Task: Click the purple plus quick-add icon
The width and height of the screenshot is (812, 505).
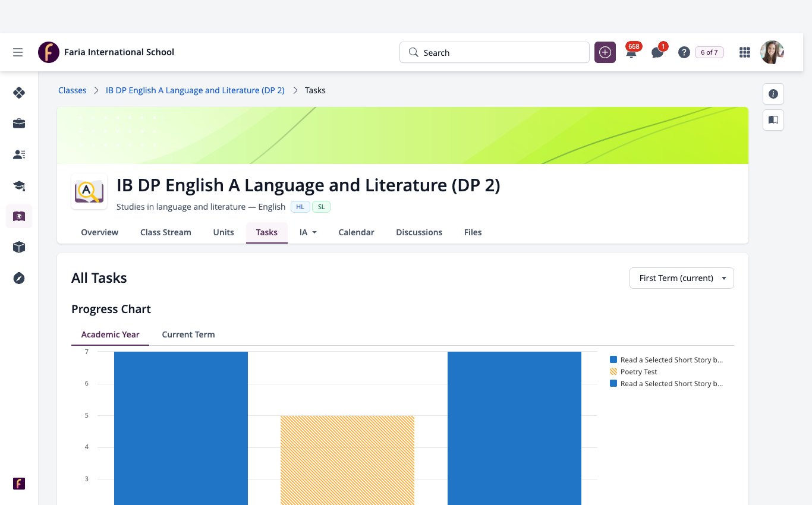Action: [605, 52]
